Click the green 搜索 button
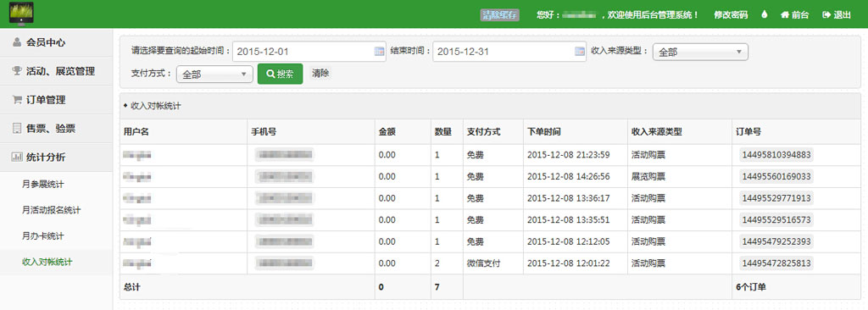868x310 pixels. tap(280, 75)
